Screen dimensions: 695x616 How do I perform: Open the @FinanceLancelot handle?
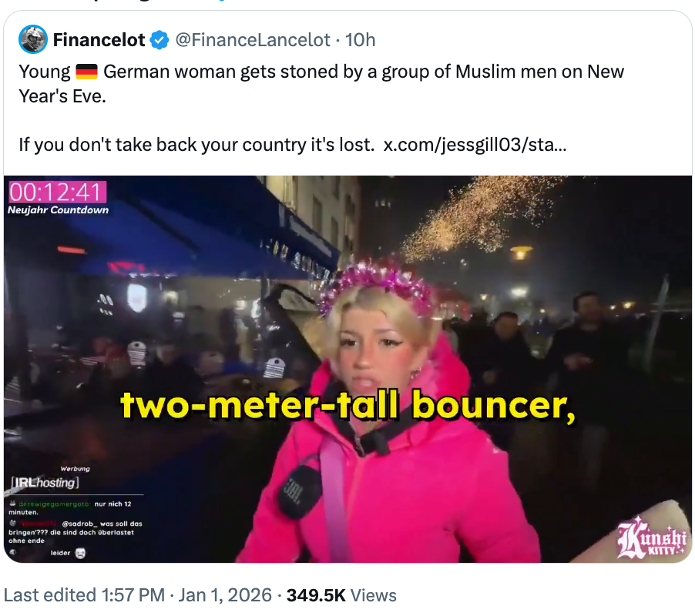[253, 40]
